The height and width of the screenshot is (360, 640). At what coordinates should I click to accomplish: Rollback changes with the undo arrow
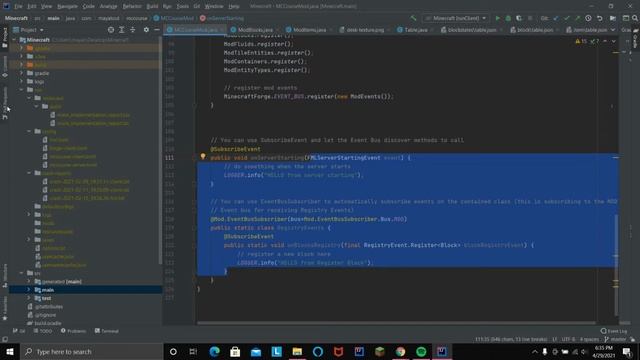[600, 18]
